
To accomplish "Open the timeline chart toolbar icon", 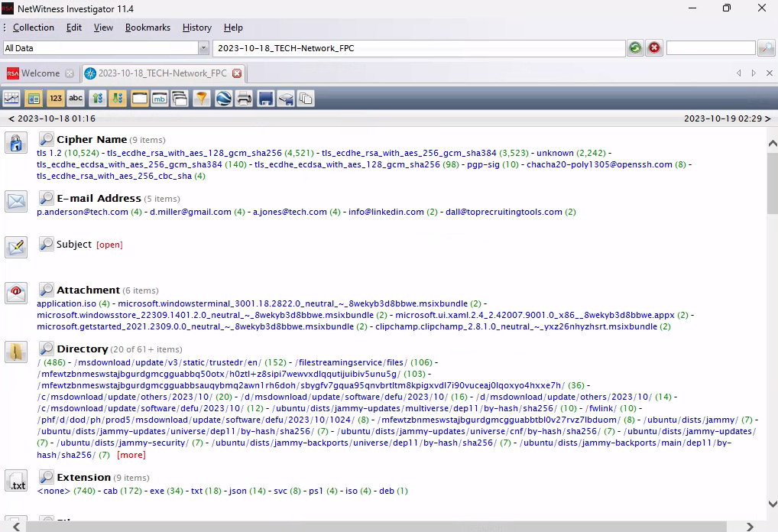I will (11, 99).
